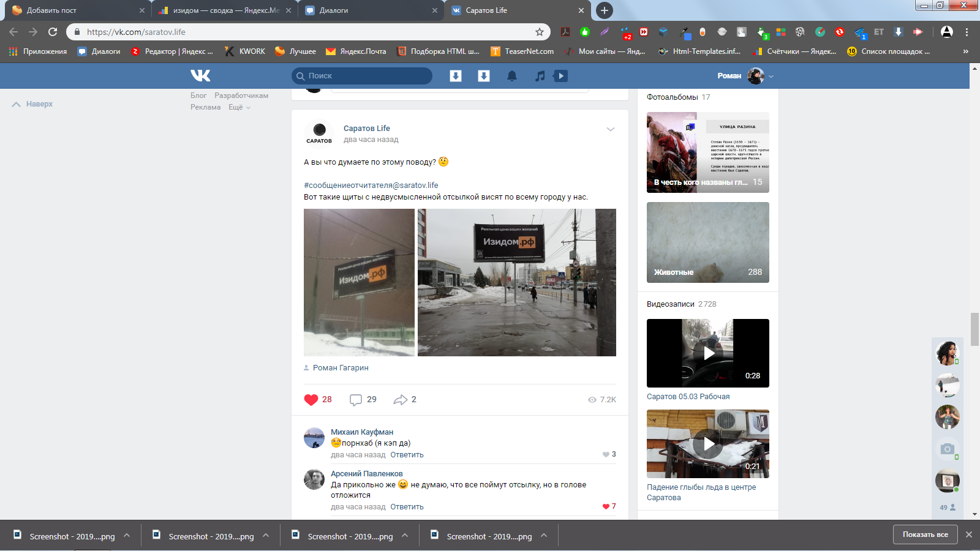Bookmark this page with star icon
The width and height of the screenshot is (980, 551).
[x=540, y=32]
